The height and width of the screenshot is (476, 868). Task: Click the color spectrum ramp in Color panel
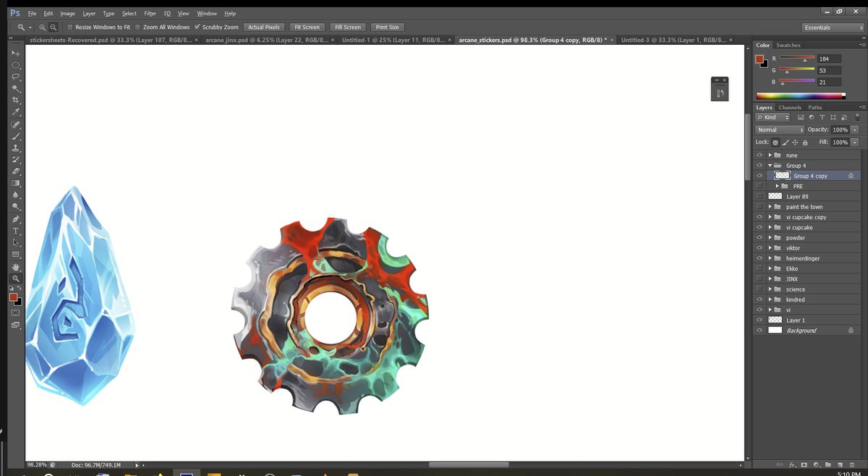pos(800,95)
